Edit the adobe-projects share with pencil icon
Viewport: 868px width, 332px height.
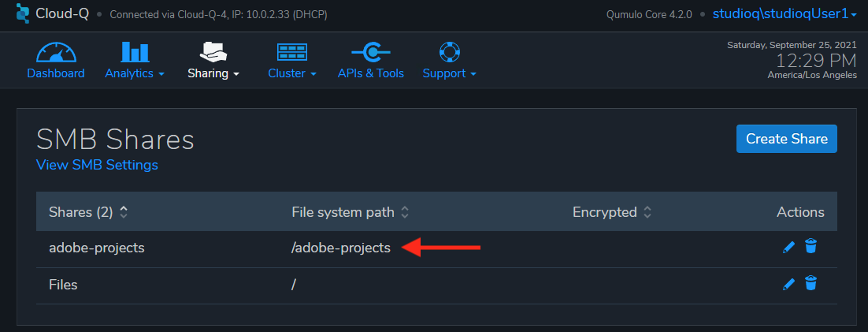pos(788,247)
